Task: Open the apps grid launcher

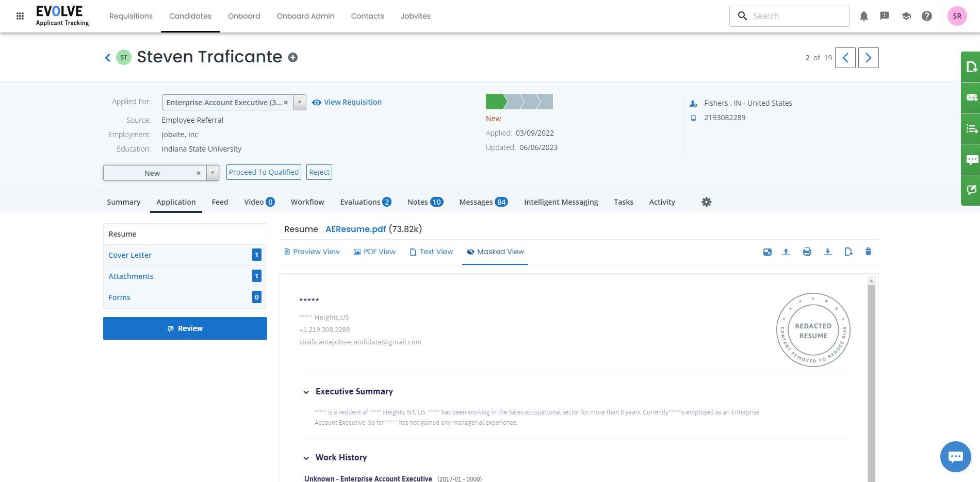Action: (20, 16)
